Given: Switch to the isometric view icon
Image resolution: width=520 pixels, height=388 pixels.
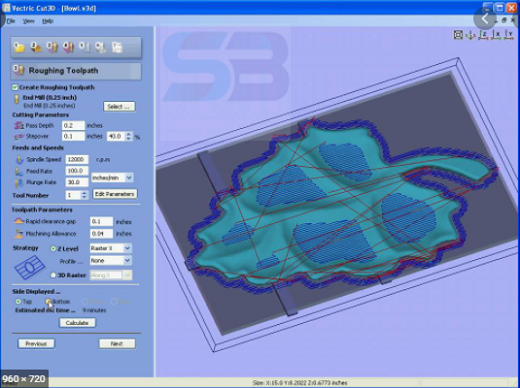Looking at the screenshot, I should pyautogui.click(x=470, y=35).
